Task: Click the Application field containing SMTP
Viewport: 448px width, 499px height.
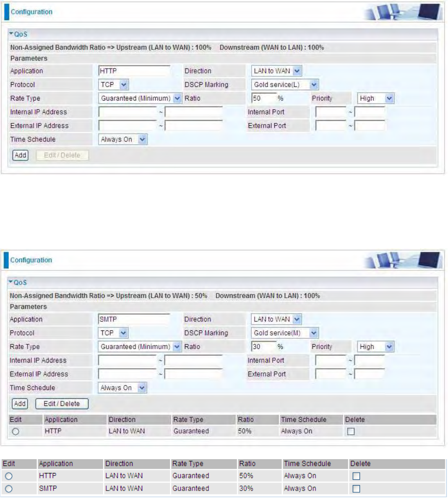Action: click(x=134, y=319)
